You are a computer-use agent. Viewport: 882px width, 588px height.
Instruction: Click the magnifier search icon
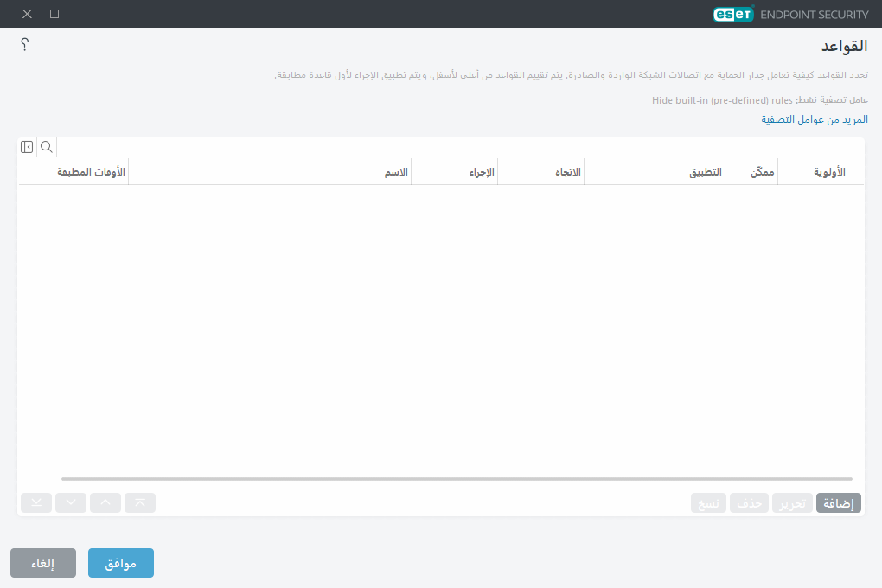[47, 147]
